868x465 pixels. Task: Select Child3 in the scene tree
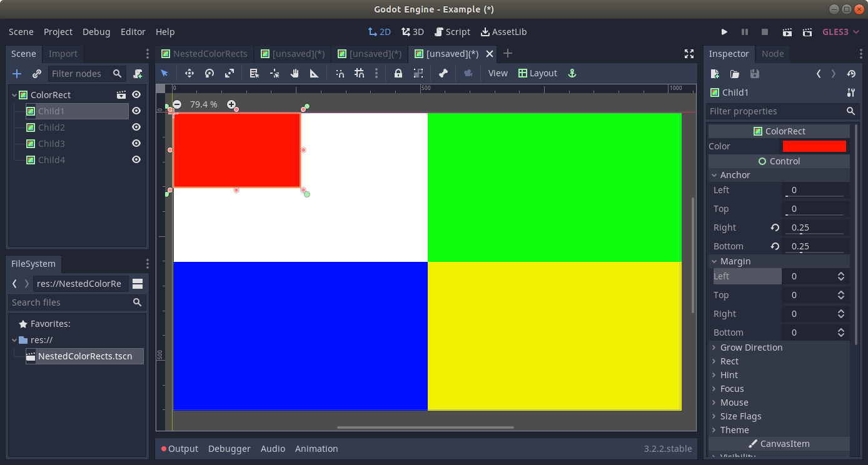click(x=51, y=144)
